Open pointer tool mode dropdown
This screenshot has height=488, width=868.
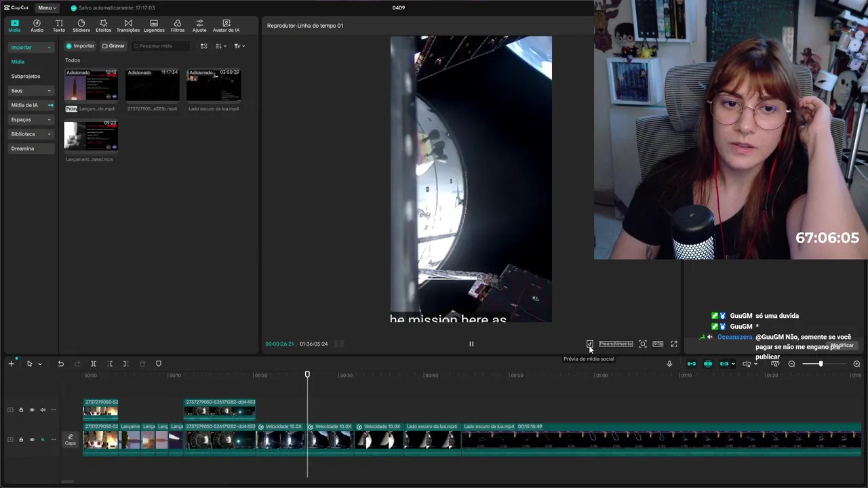click(x=40, y=364)
